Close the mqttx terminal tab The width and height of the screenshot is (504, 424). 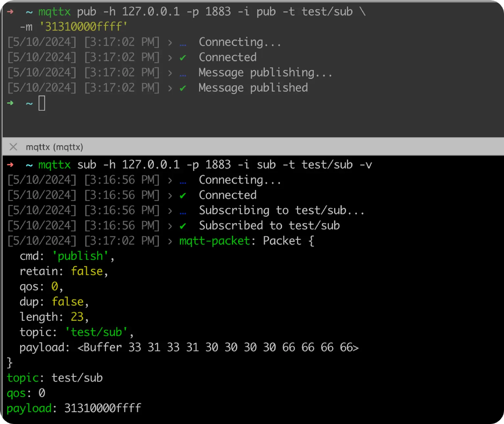pos(13,147)
